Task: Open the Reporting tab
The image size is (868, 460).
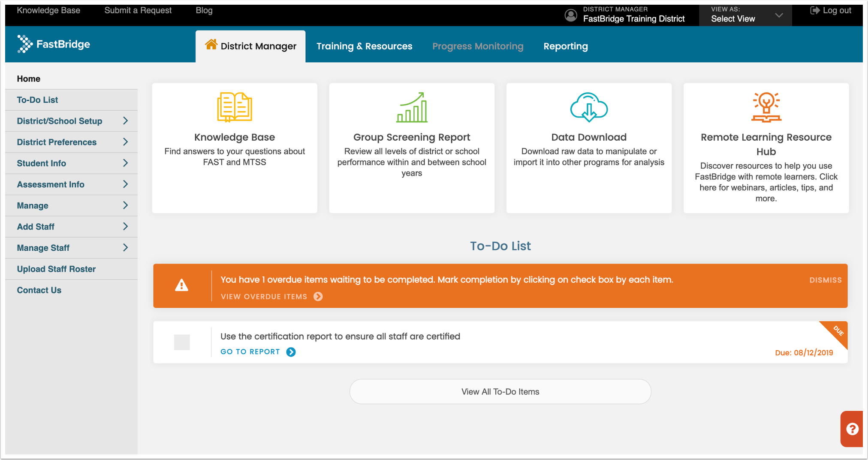Action: pos(566,46)
